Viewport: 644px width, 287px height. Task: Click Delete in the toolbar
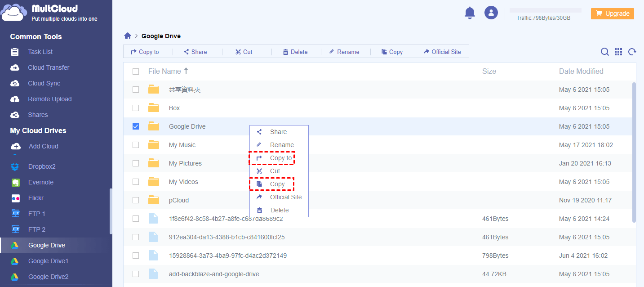point(295,52)
